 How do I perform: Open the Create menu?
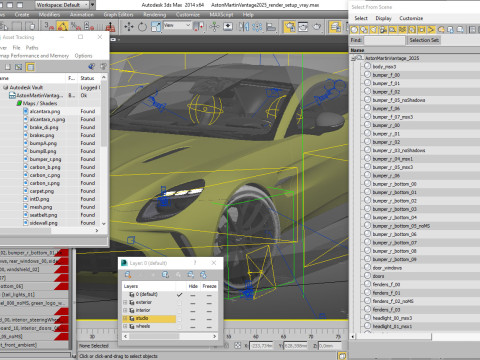22,15
